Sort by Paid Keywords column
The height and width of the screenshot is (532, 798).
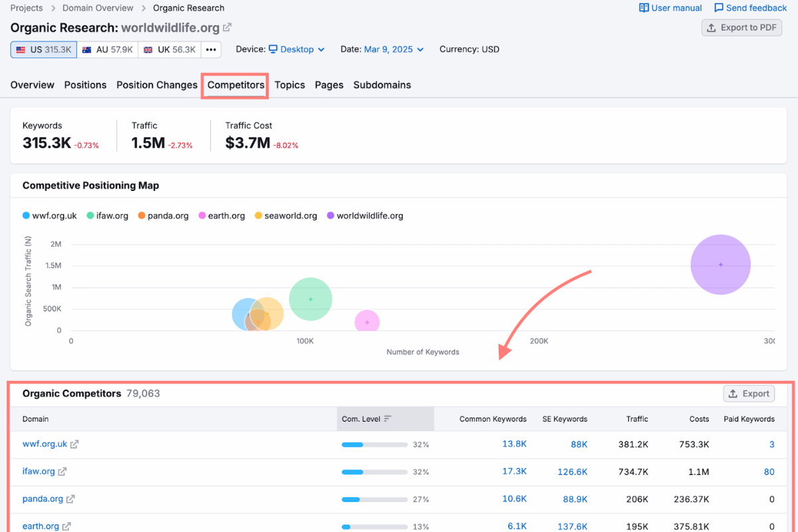pos(749,419)
